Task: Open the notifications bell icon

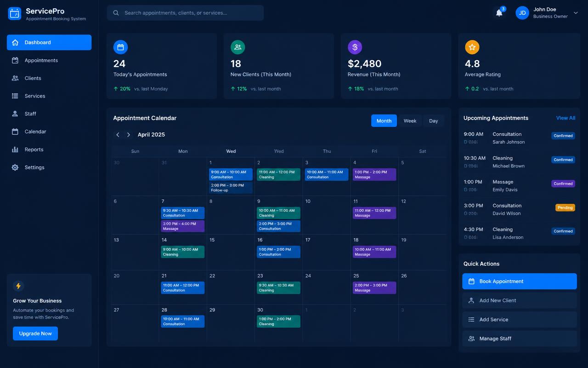Action: pyautogui.click(x=499, y=13)
